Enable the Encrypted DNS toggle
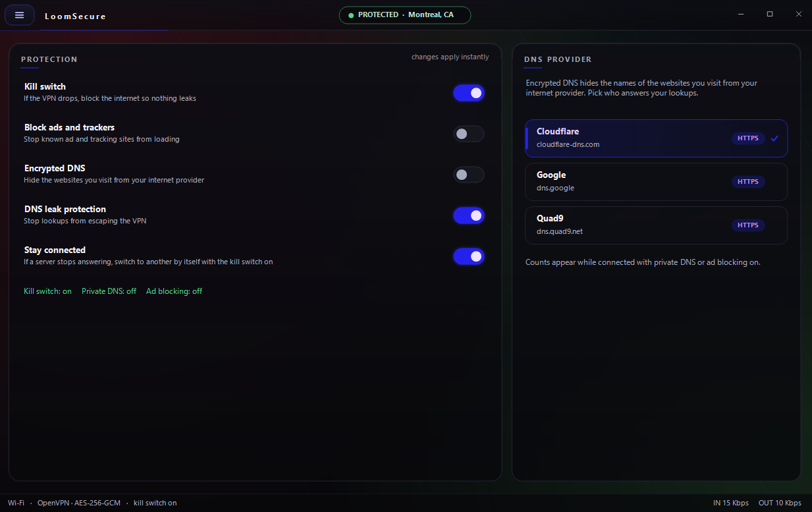 [x=469, y=175]
